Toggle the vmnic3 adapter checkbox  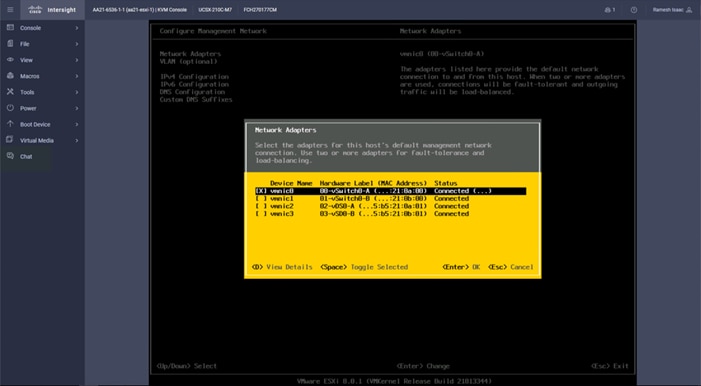coord(261,214)
